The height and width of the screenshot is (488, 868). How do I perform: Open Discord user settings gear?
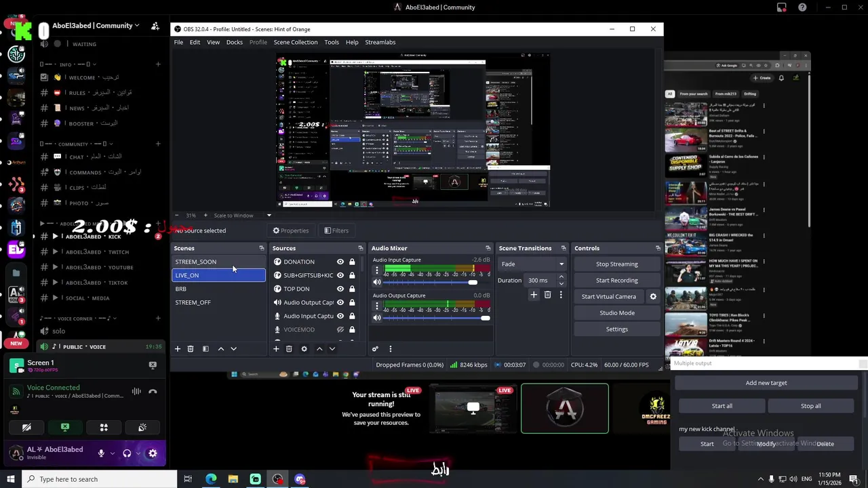(153, 453)
